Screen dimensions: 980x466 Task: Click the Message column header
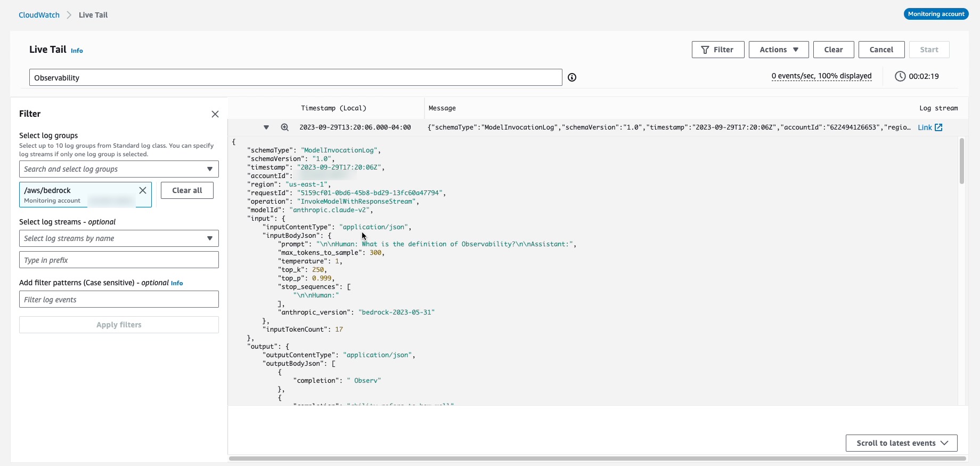[442, 108]
